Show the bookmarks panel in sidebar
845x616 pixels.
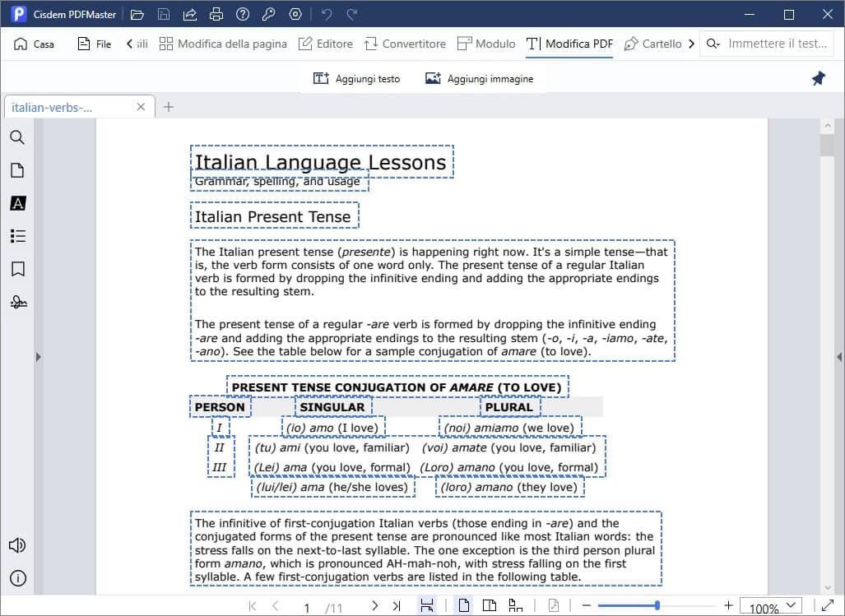(x=17, y=269)
